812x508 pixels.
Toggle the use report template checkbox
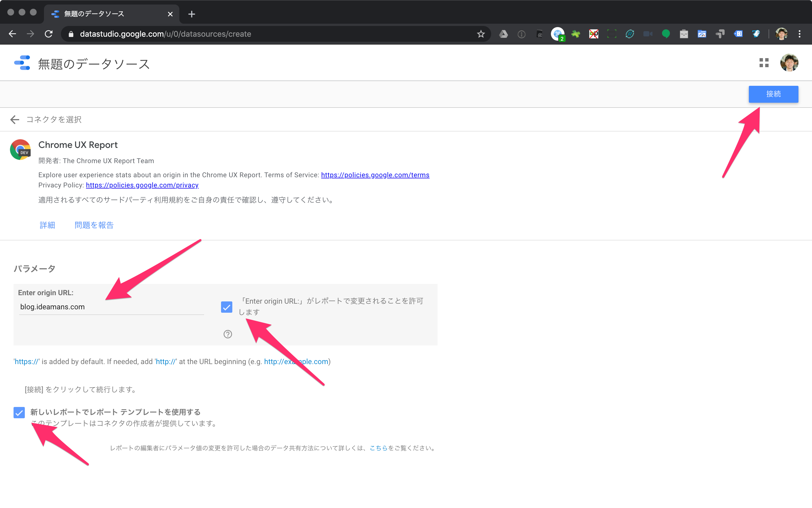coord(19,413)
